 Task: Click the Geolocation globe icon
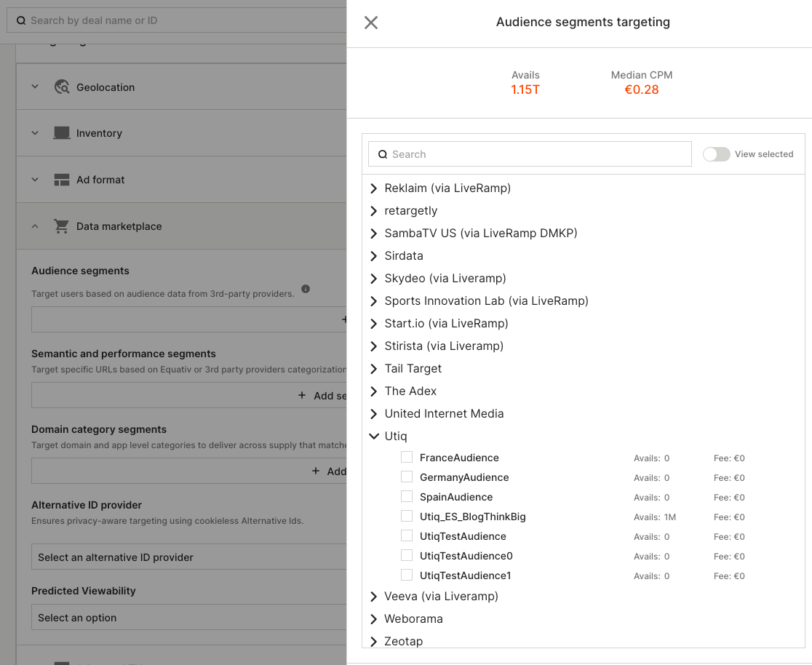62,87
